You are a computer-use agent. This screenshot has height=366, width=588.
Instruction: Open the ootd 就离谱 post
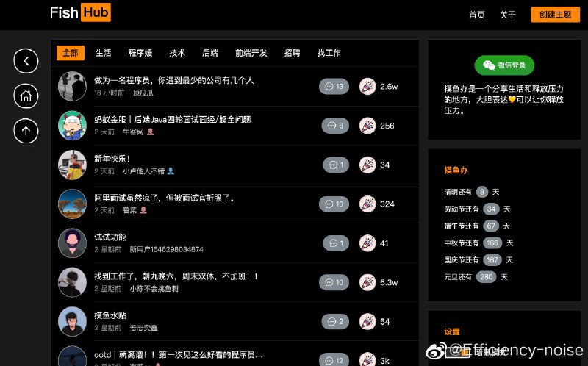(x=178, y=355)
